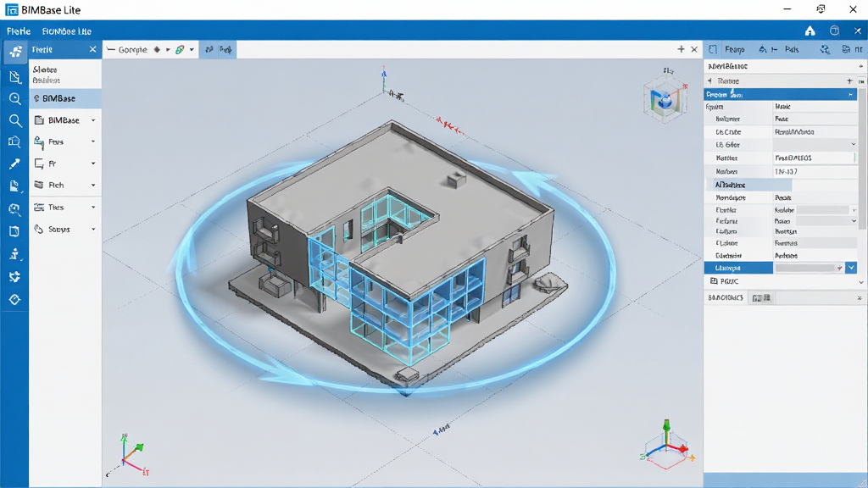Select the Ties row in side panel
The image size is (868, 488).
coord(65,207)
